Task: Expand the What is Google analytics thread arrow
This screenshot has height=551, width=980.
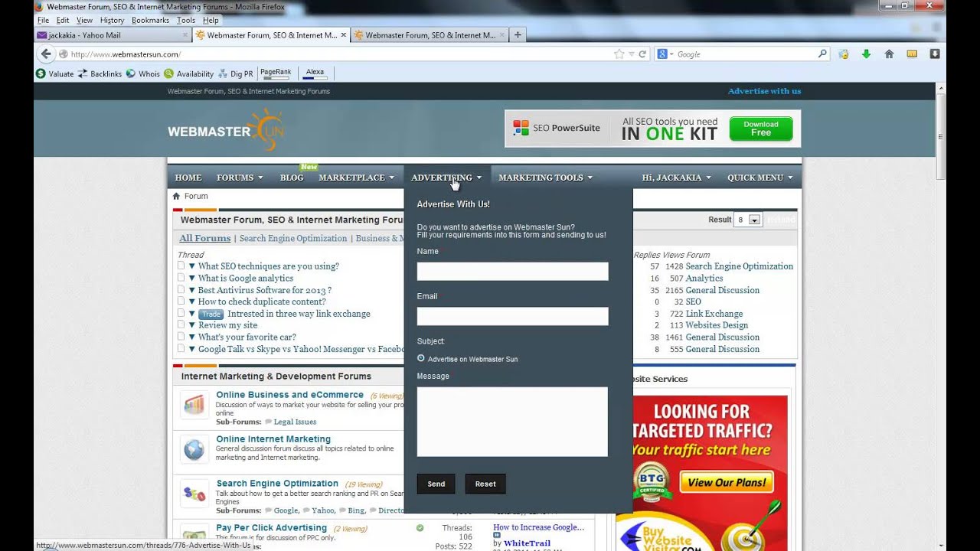Action: click(192, 278)
